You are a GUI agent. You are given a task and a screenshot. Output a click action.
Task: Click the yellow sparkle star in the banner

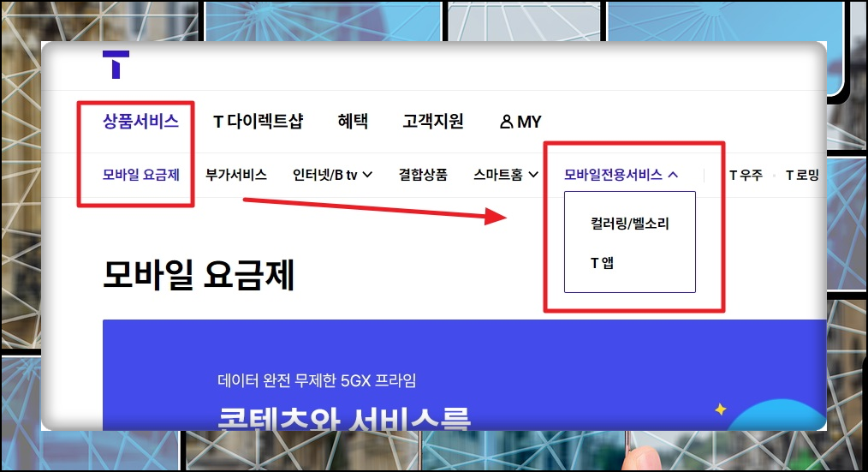tap(720, 409)
